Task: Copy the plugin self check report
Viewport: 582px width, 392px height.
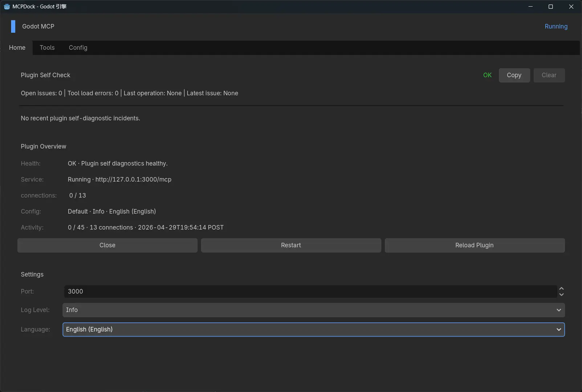Action: (514, 75)
